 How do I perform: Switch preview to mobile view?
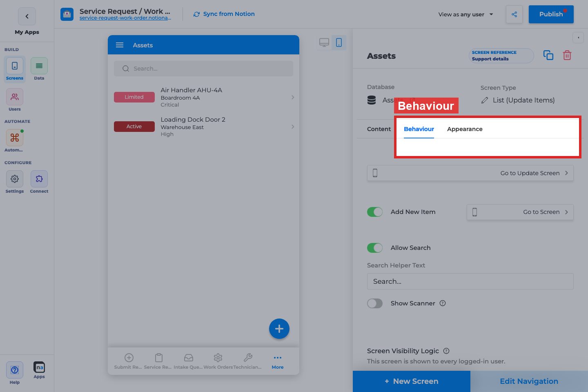pos(339,42)
